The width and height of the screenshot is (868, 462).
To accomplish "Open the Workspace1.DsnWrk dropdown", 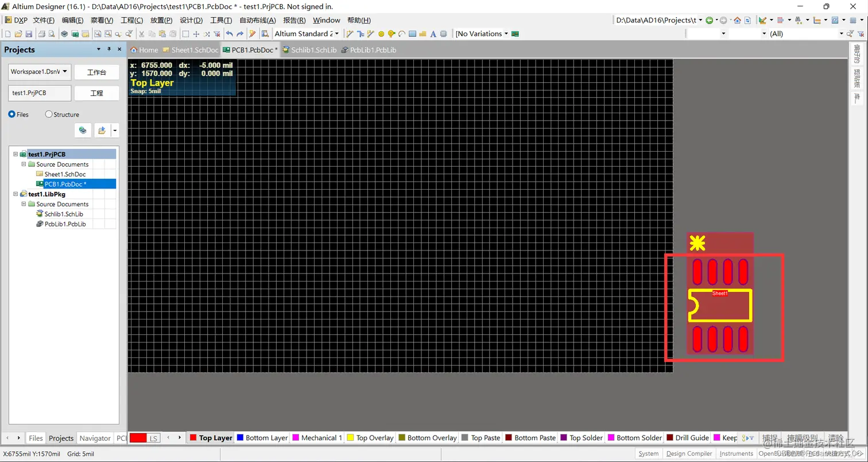I will click(65, 71).
